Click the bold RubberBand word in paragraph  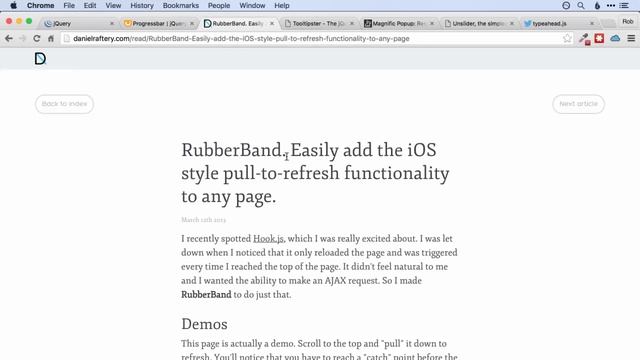coord(206,294)
